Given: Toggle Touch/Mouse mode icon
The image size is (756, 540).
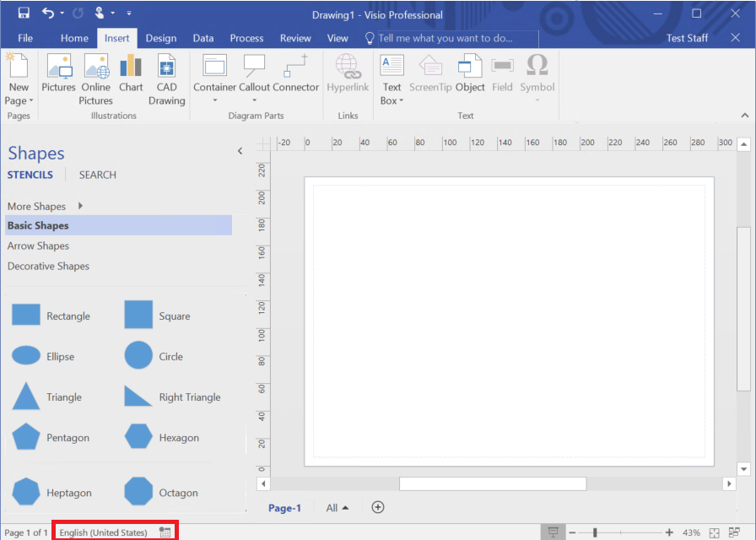Looking at the screenshot, I should 100,13.
